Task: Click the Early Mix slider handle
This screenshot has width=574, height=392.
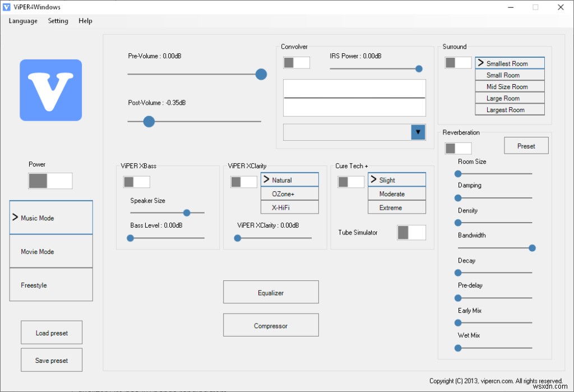Action: [457, 323]
